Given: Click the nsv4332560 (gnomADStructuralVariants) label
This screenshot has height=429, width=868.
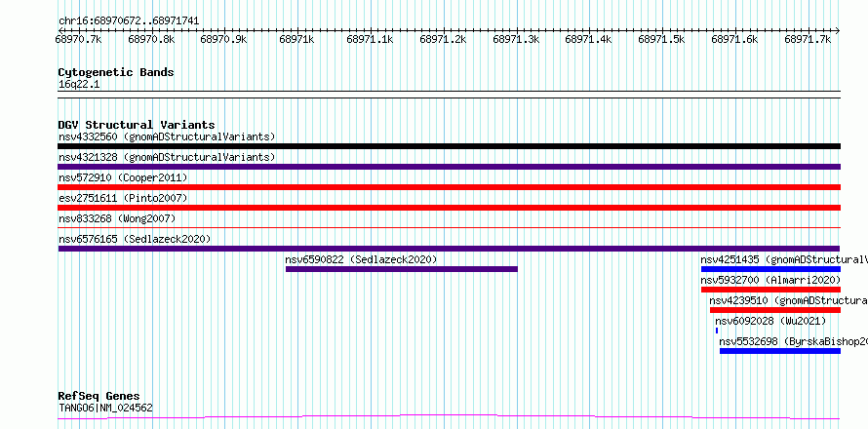Looking at the screenshot, I should click(167, 136).
